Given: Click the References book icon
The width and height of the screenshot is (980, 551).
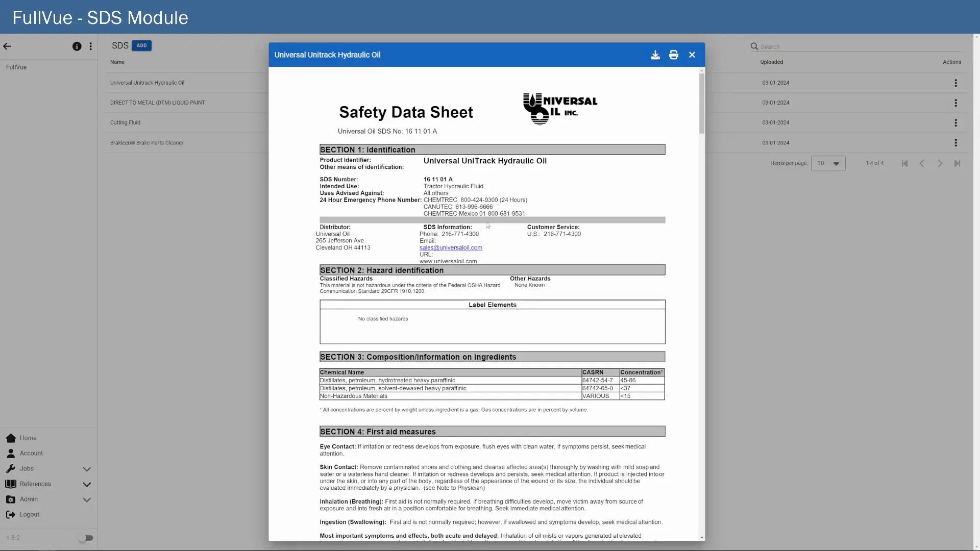Looking at the screenshot, I should click(x=11, y=484).
